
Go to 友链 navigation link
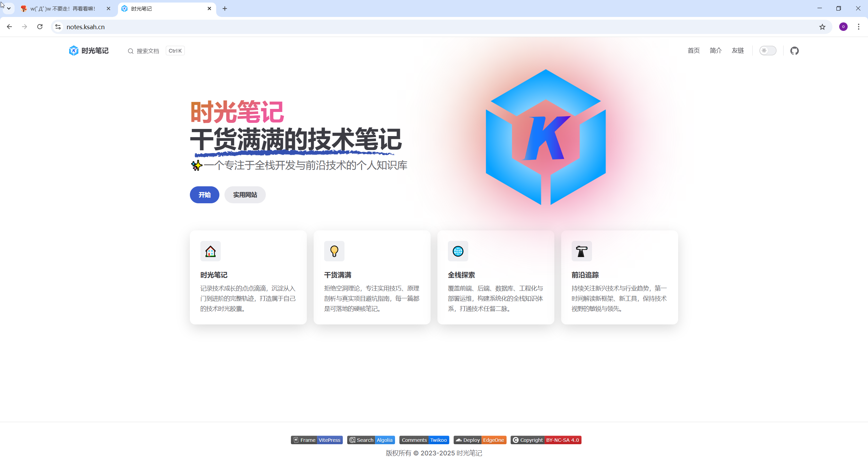(737, 51)
